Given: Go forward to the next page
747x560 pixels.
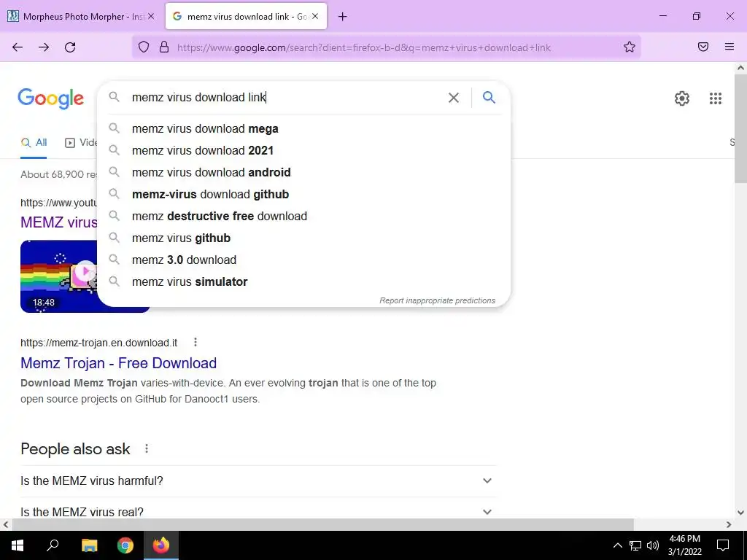Looking at the screenshot, I should point(44,47).
